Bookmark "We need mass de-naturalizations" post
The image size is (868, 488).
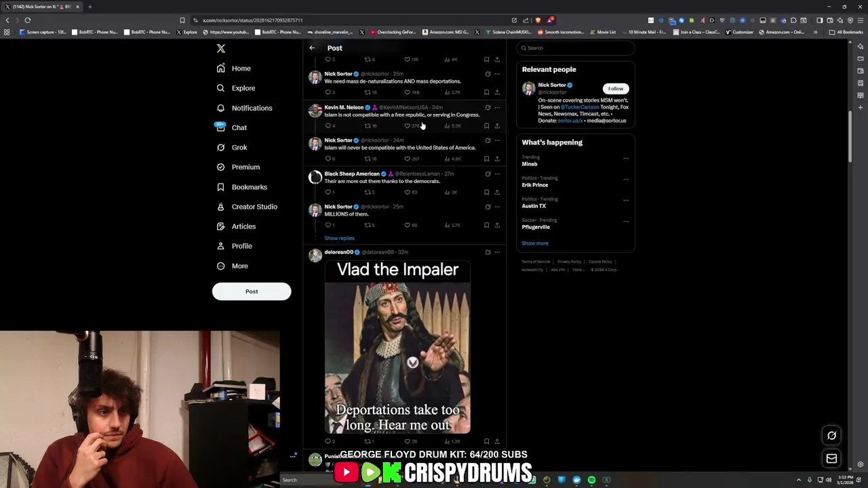click(x=486, y=93)
